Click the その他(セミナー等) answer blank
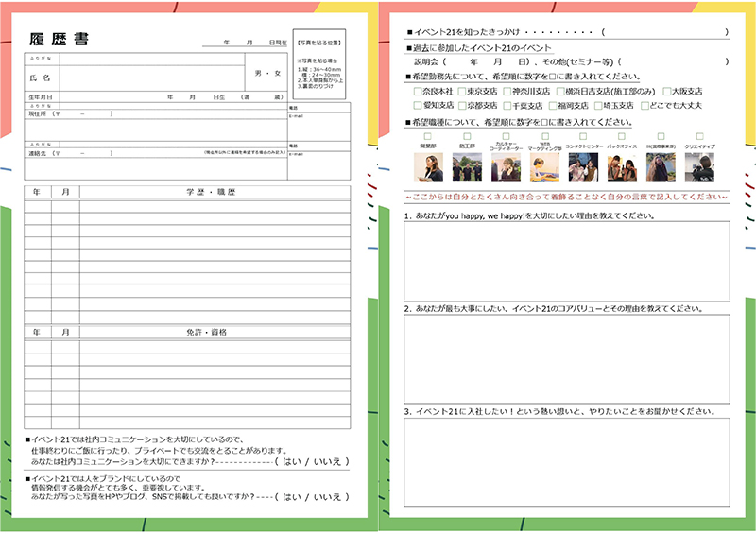 (674, 61)
